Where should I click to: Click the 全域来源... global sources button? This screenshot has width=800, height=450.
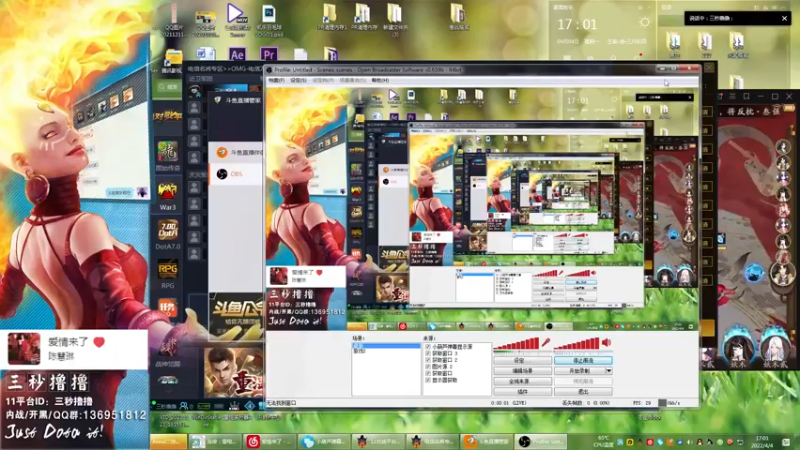click(522, 381)
